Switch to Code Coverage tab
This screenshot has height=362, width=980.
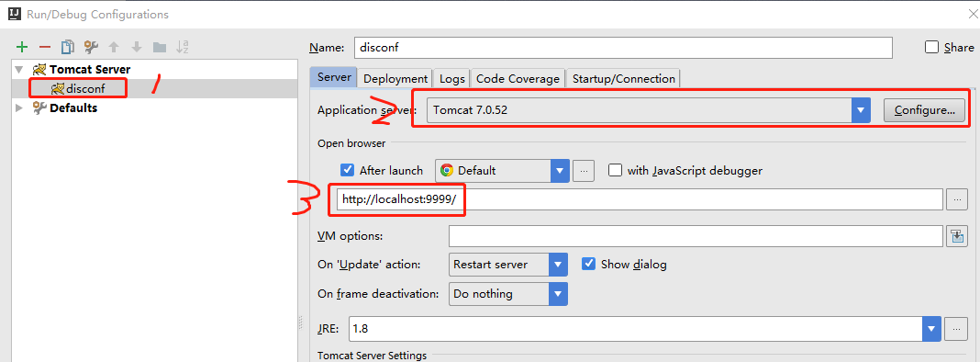coord(518,78)
